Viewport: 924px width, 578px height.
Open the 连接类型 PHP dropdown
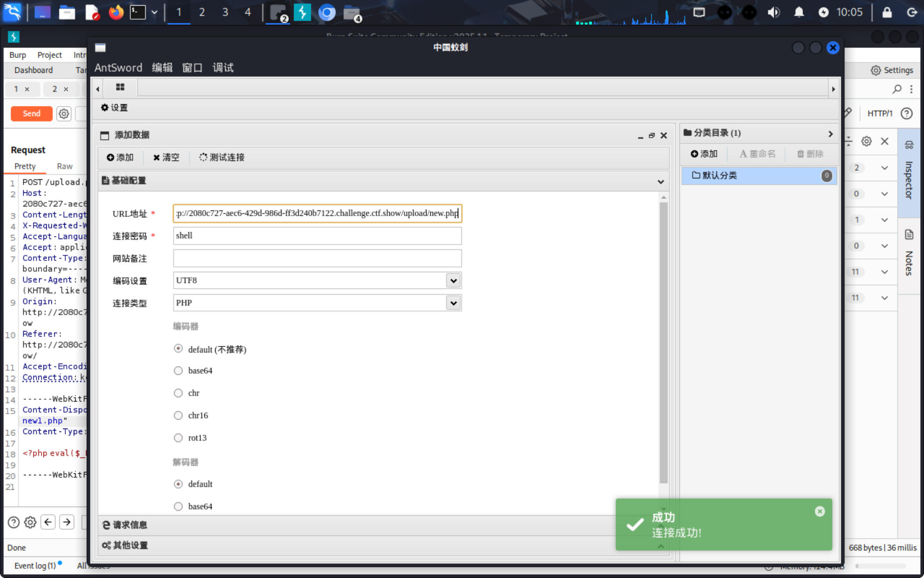[x=453, y=303]
